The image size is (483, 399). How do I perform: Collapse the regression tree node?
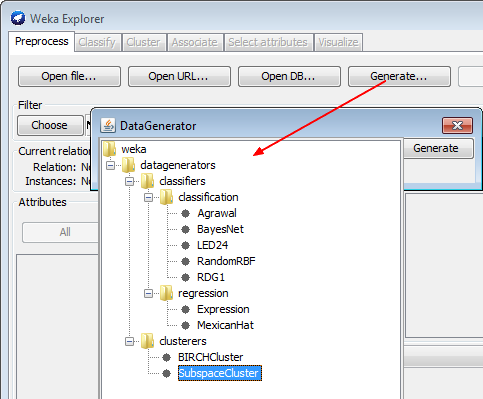click(x=148, y=293)
